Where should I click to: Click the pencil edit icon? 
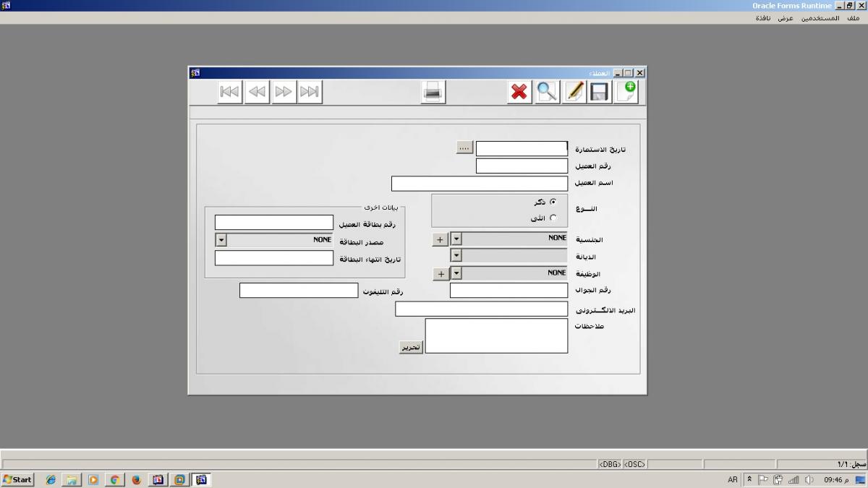click(x=574, y=92)
